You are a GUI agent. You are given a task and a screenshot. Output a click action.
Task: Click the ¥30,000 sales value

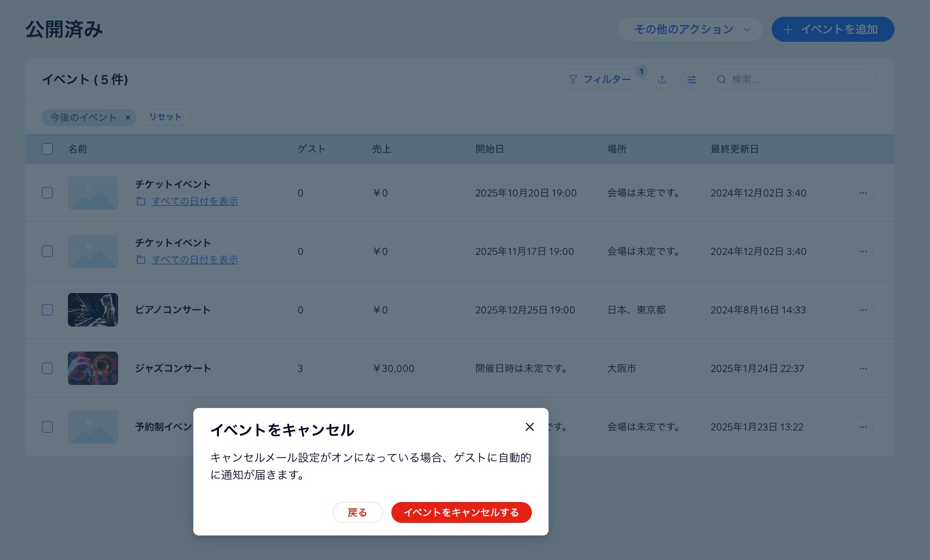[393, 368]
